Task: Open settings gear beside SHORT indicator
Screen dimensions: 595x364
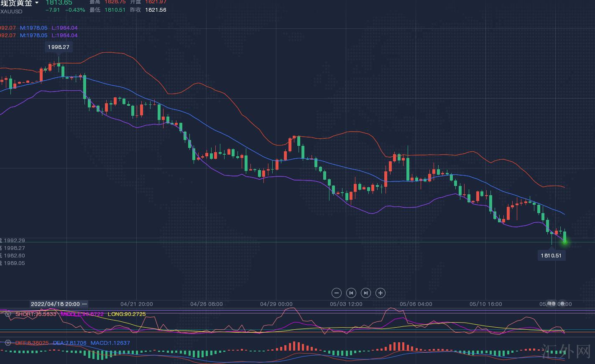Action: pyautogui.click(x=8, y=314)
